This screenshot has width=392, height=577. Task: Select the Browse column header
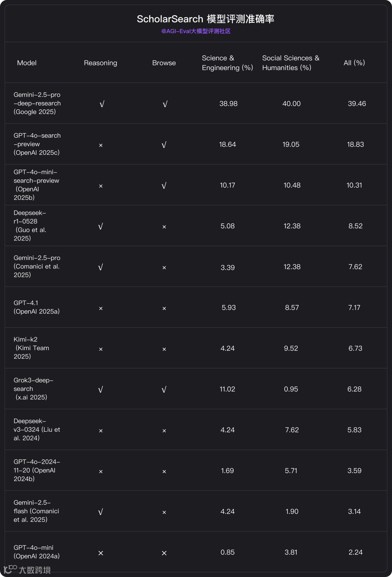(164, 63)
